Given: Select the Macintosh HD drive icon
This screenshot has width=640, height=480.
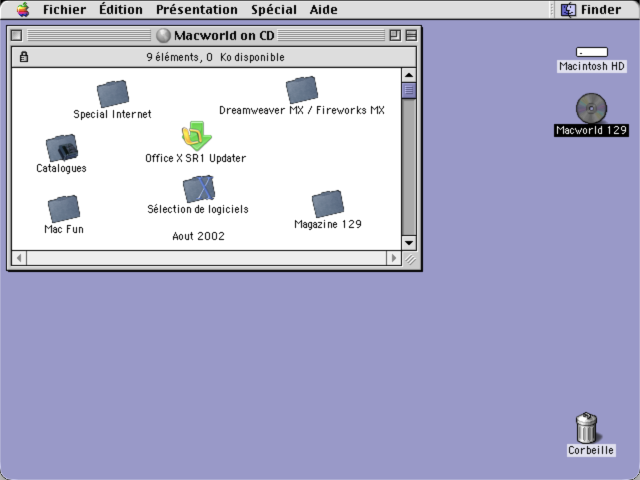Looking at the screenshot, I should (591, 52).
